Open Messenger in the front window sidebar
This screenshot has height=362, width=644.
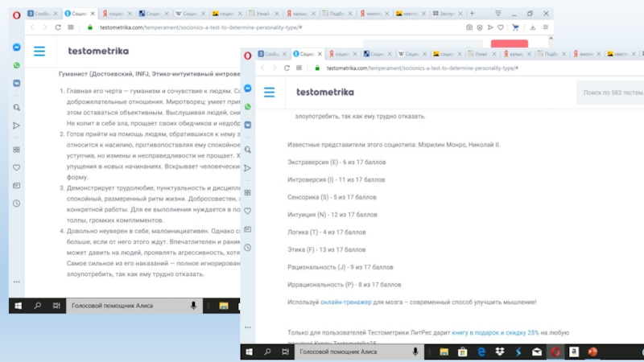[x=248, y=88]
